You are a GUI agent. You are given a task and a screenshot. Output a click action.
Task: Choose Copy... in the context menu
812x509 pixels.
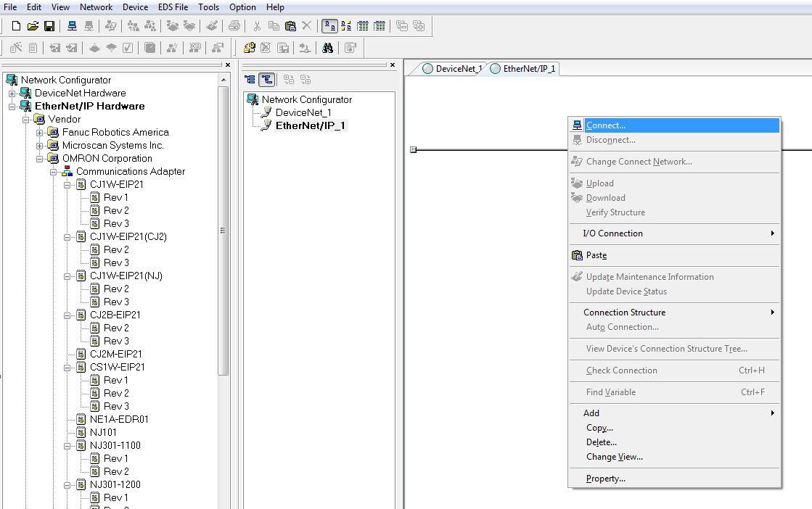click(x=674, y=428)
